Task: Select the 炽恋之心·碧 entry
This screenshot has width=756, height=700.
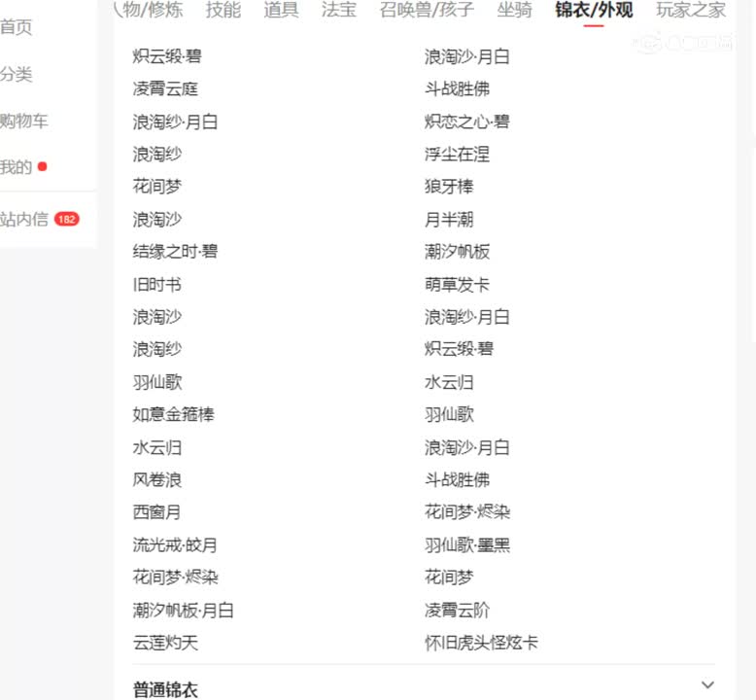Action: click(466, 122)
